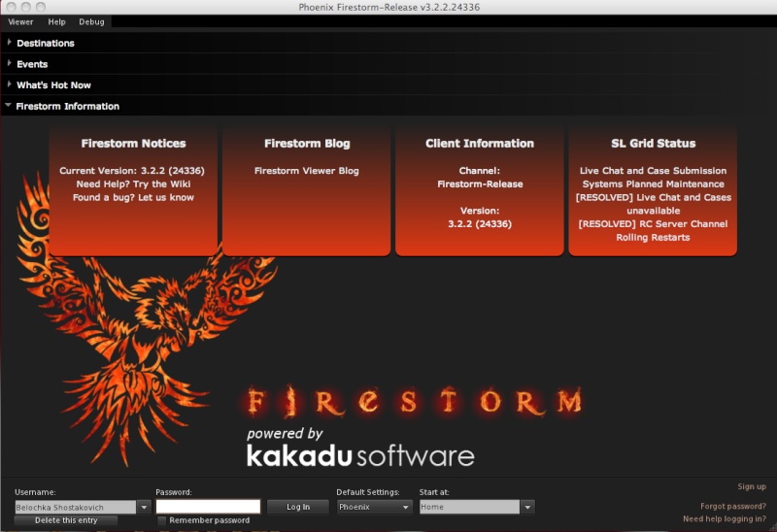Open [RESOLVED] RC Server Channel Rolling Restarts notice
The width and height of the screenshot is (777, 532).
[x=653, y=230]
